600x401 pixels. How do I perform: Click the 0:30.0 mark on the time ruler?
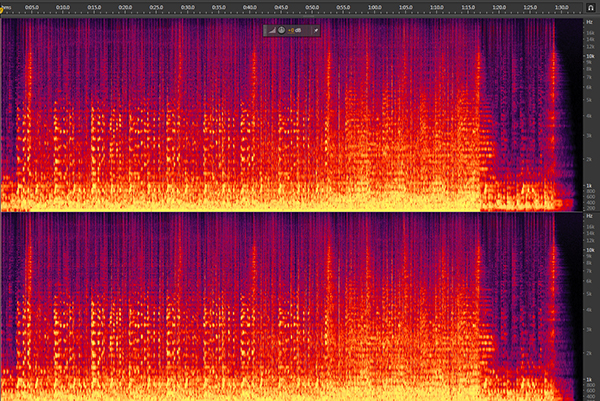tap(187, 9)
